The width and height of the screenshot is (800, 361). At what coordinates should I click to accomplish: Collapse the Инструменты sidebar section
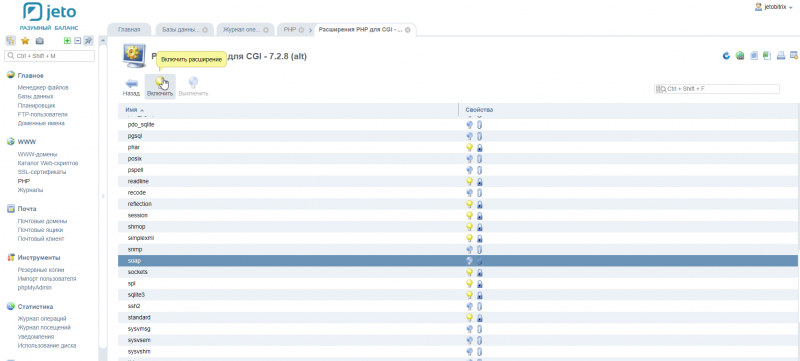[39, 257]
